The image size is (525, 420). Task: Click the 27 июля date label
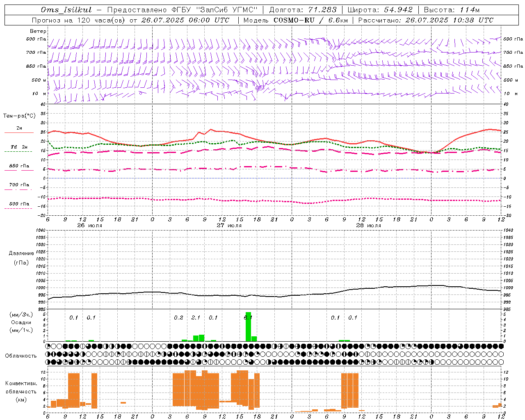tap(229, 226)
